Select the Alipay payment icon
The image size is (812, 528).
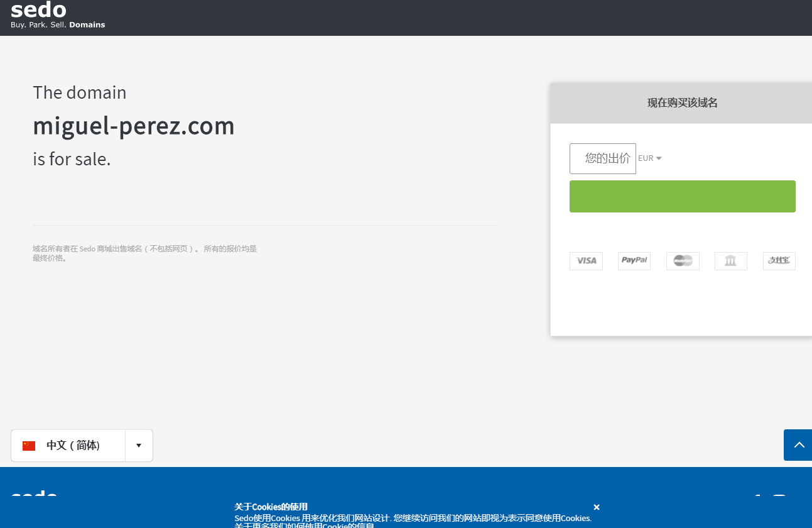[779, 261]
